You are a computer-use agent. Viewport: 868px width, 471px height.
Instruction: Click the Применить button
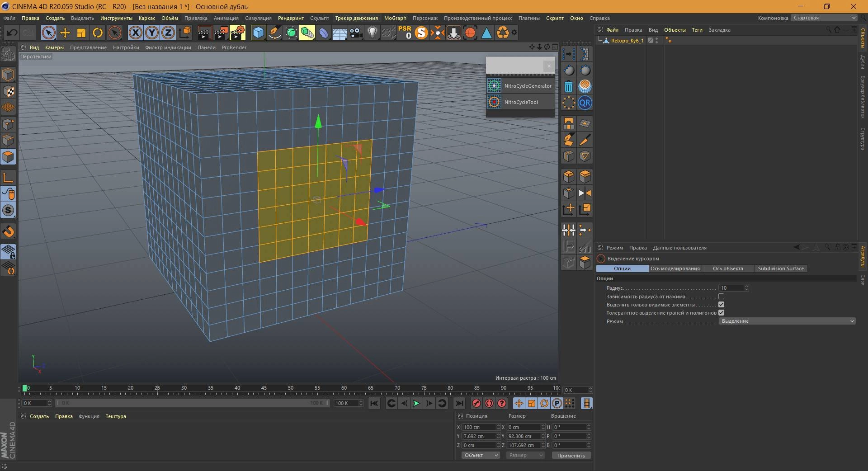coord(571,455)
